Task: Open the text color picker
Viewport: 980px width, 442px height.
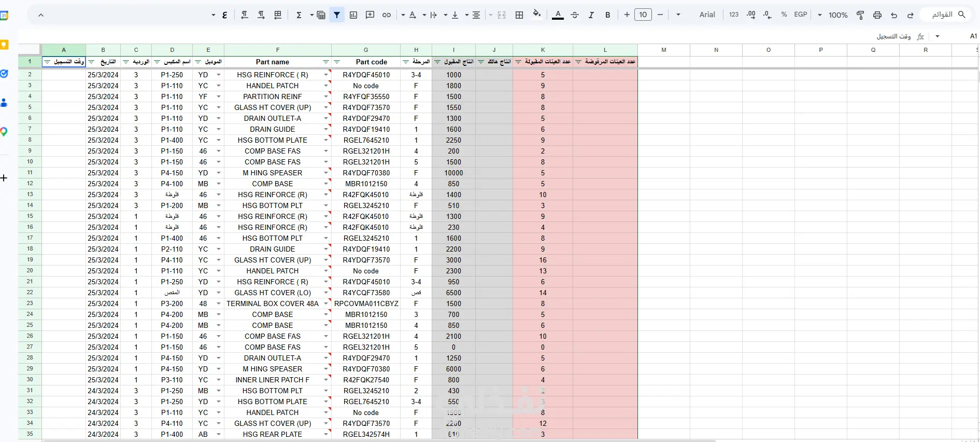Action: 558,15
